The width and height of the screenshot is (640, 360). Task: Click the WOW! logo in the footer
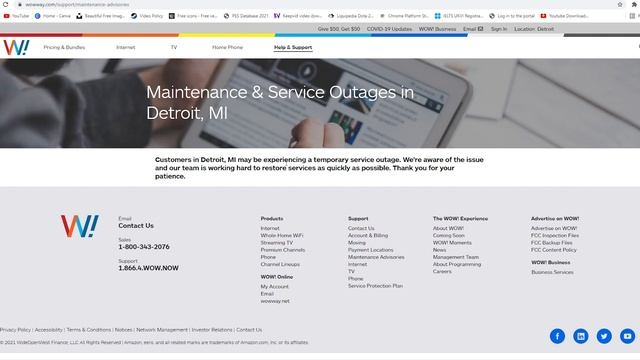click(80, 226)
